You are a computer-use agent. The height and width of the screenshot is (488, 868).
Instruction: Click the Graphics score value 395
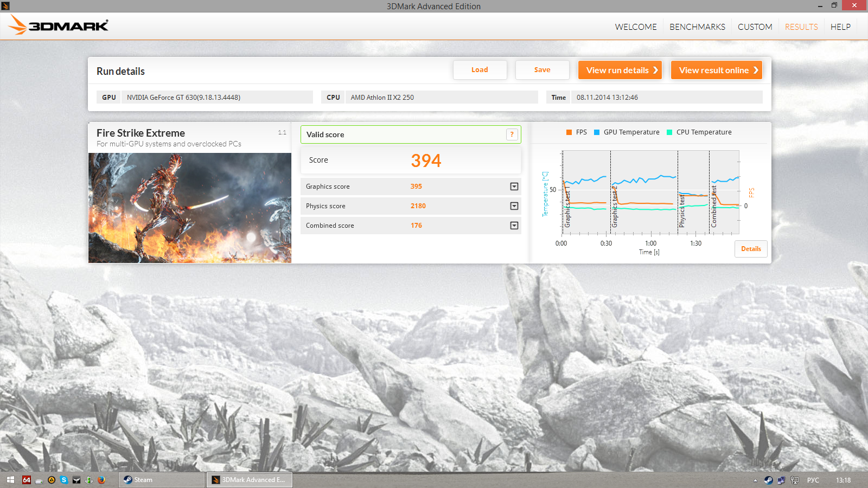[x=416, y=187]
